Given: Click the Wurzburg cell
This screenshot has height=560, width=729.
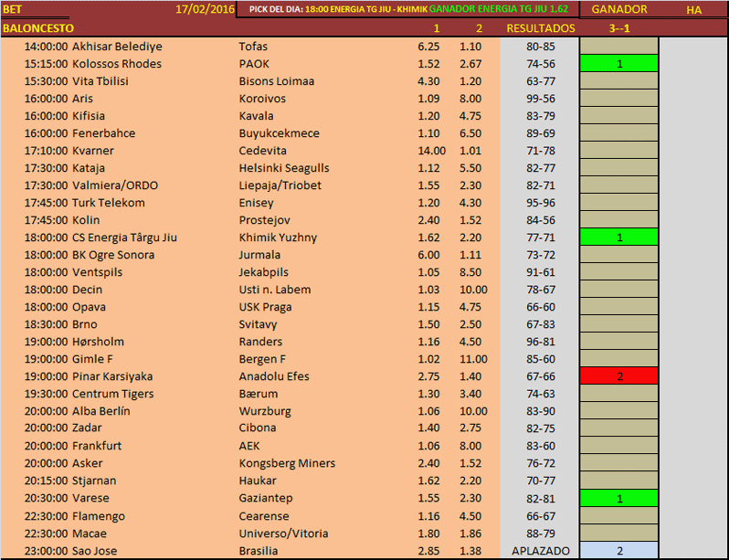Looking at the screenshot, I should click(265, 411).
